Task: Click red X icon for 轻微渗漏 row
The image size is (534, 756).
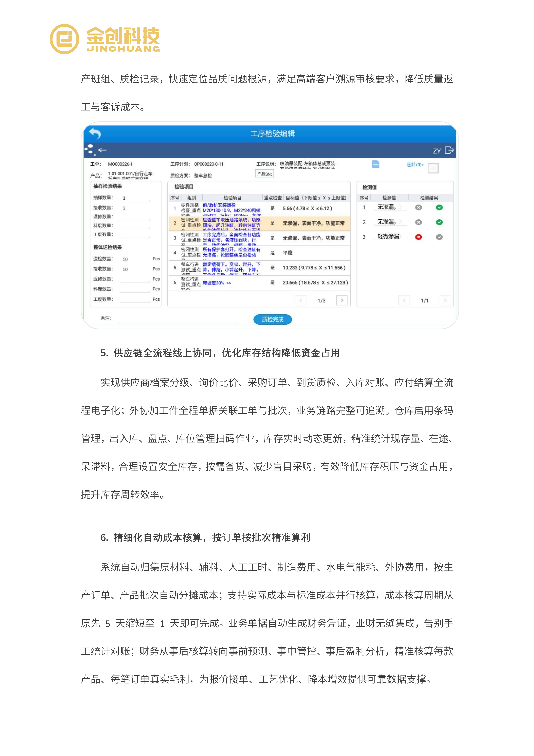Action: tap(419, 237)
